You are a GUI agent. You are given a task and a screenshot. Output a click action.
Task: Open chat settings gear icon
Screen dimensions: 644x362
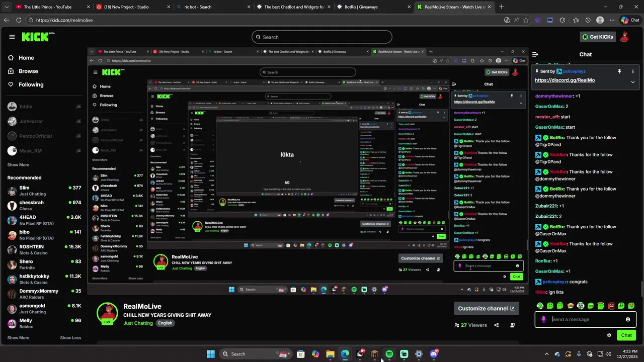point(609,335)
